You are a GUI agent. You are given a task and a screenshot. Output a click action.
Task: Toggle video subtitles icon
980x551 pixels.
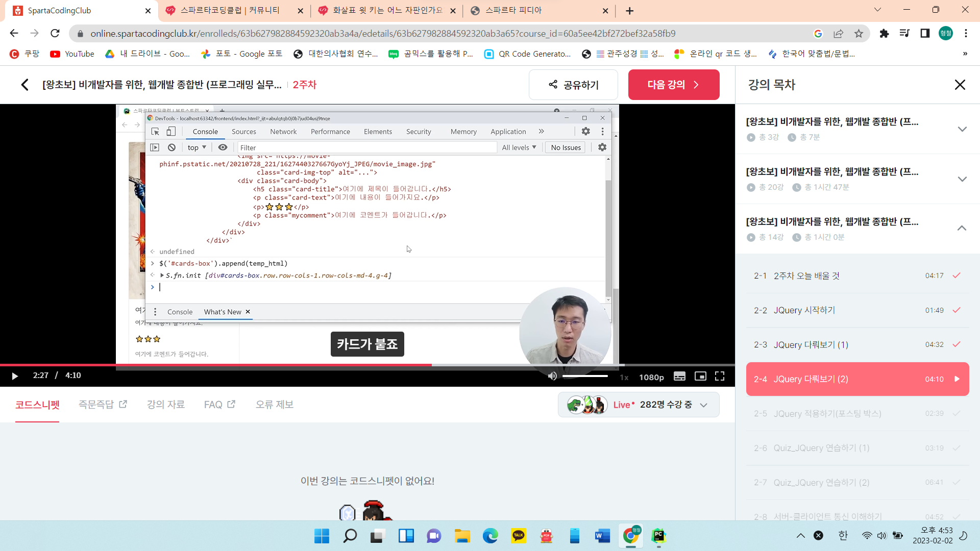click(679, 376)
